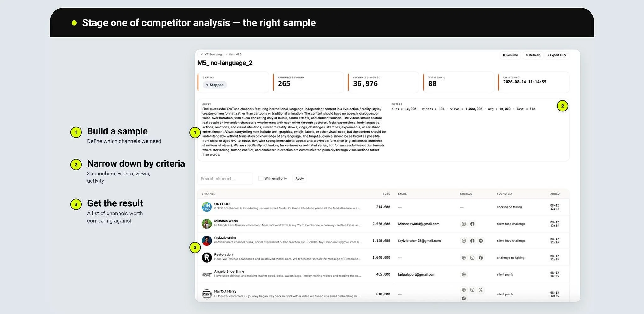This screenshot has height=314, width=644.
Task: Open Restoration's website globe icon
Action: click(x=464, y=258)
